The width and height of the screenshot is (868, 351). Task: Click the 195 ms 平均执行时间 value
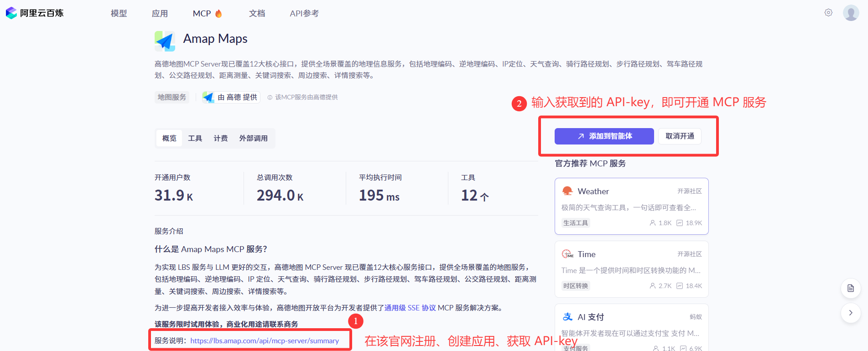379,196
